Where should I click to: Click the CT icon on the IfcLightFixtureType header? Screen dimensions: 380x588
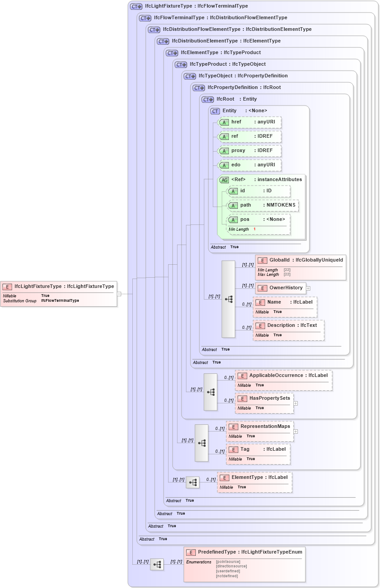(x=136, y=6)
